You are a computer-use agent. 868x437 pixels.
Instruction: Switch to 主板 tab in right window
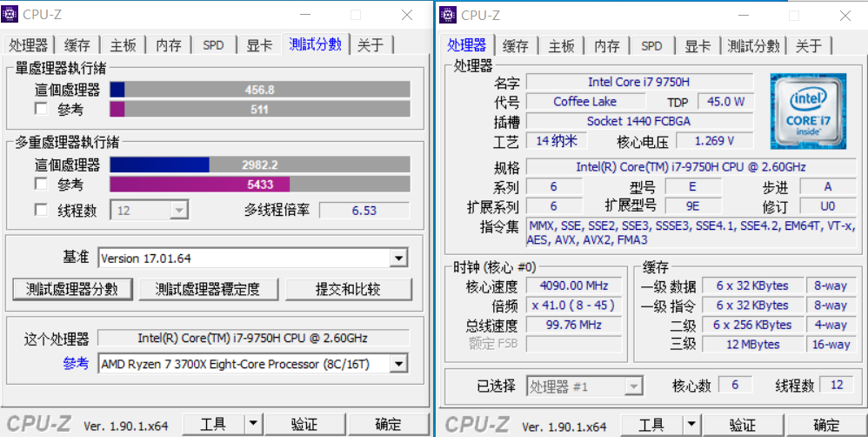[x=561, y=45]
